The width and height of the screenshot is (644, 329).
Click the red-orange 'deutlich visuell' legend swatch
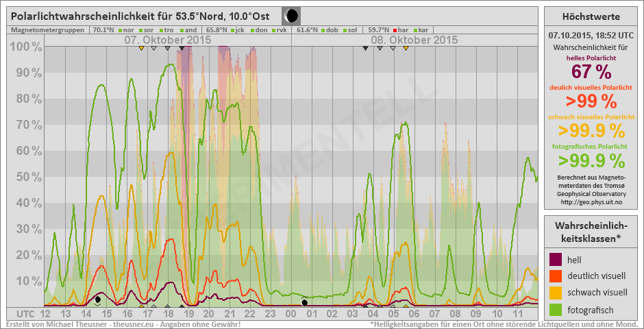[557, 276]
